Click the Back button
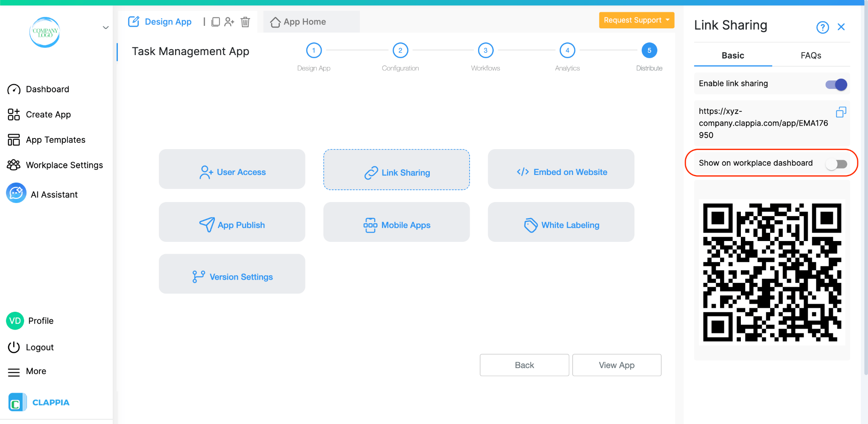The width and height of the screenshot is (868, 424). coord(524,365)
